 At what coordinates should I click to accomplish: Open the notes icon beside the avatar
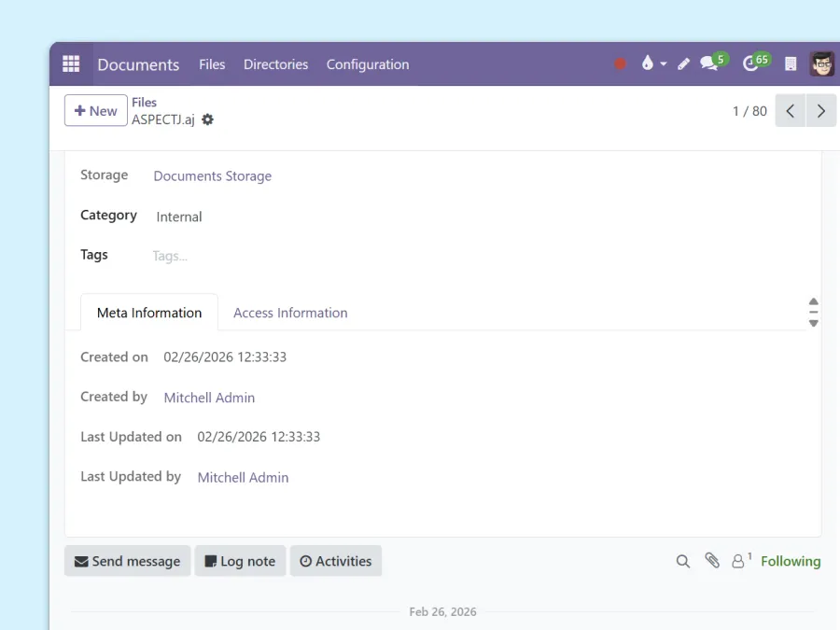tap(791, 63)
